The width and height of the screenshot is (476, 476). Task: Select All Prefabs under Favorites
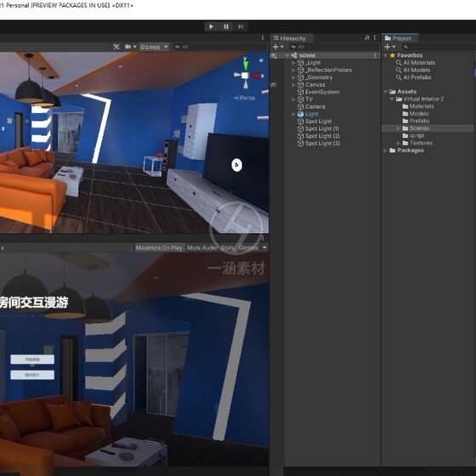tap(417, 77)
